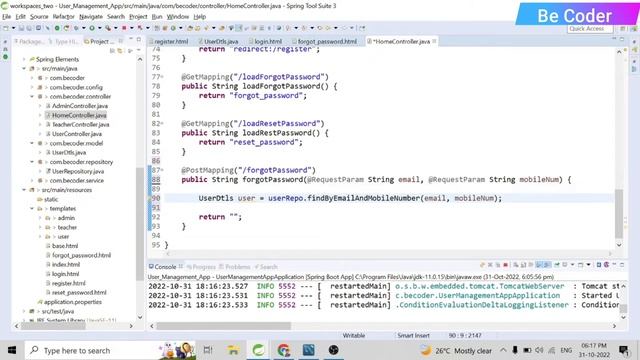
Task: Click the Console horizontal scrollbar thumb
Action: 224,326
